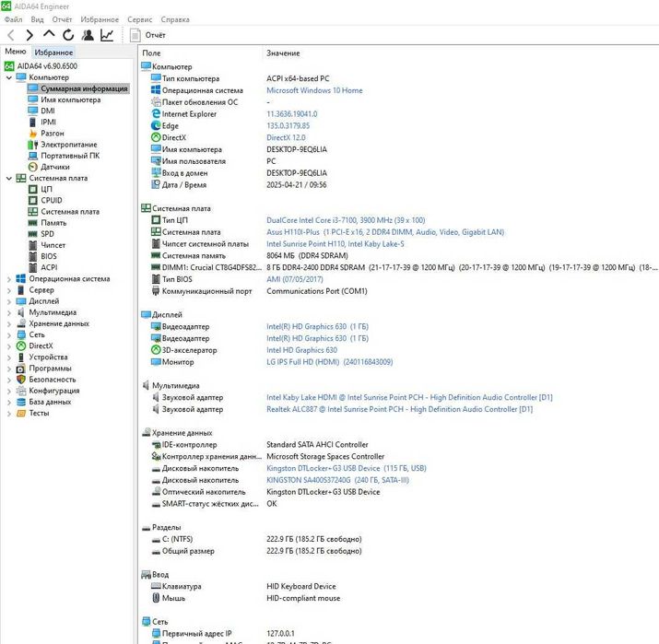Screen dimensions: 659x644
Task: Open the Файл menu
Action: [x=14, y=19]
